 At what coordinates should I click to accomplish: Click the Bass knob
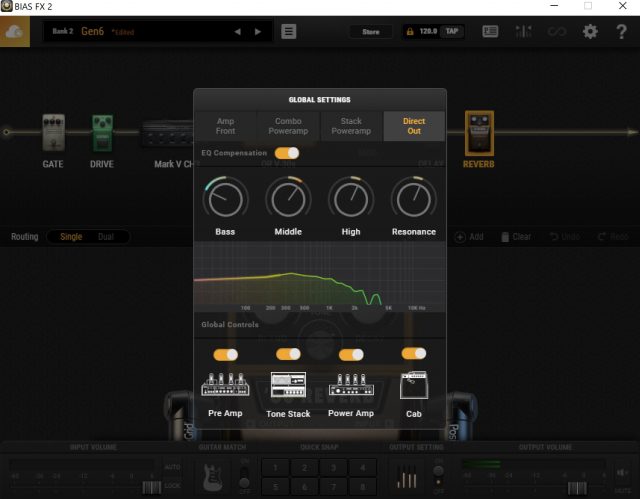coord(225,200)
